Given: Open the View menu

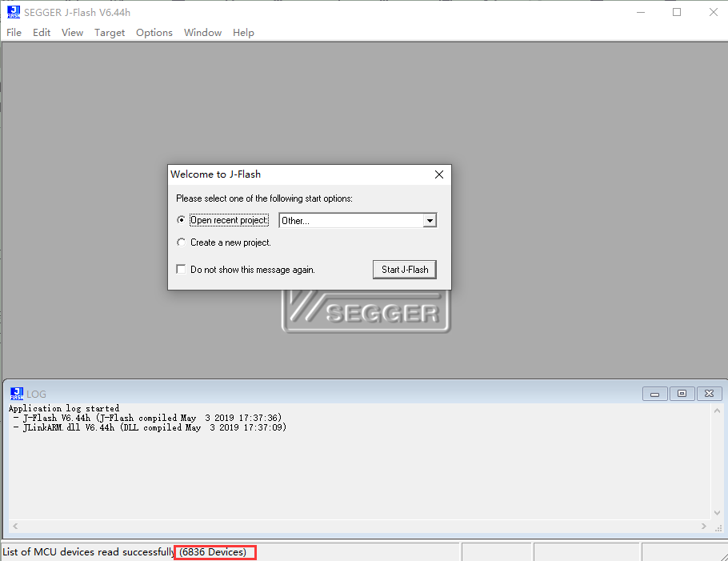Looking at the screenshot, I should pyautogui.click(x=73, y=33).
